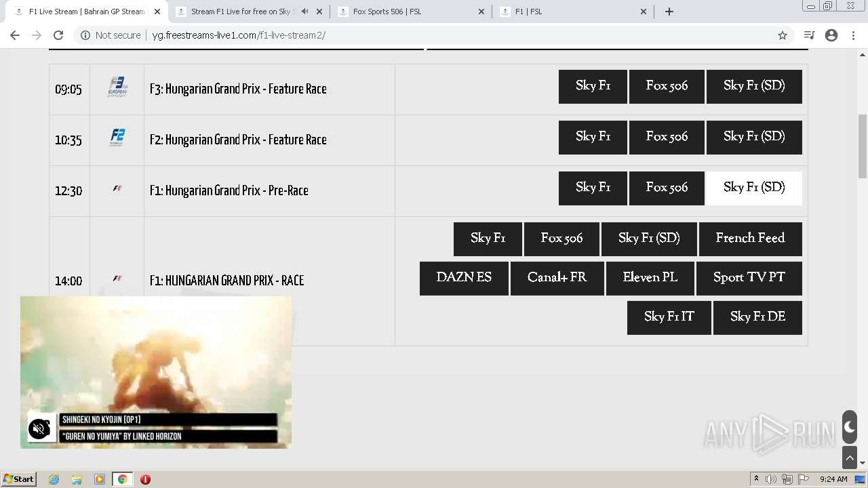The height and width of the screenshot is (488, 868).
Task: Open Canal+ FR stream
Action: (557, 278)
